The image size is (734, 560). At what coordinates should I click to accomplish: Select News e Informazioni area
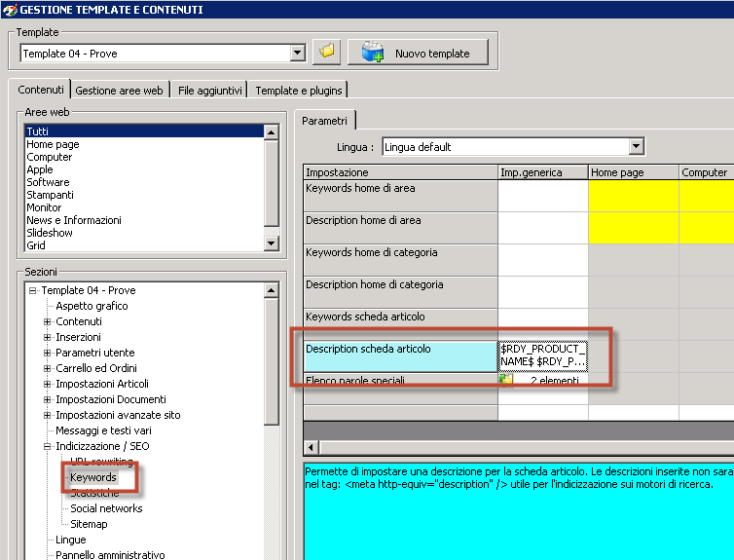coord(144,220)
